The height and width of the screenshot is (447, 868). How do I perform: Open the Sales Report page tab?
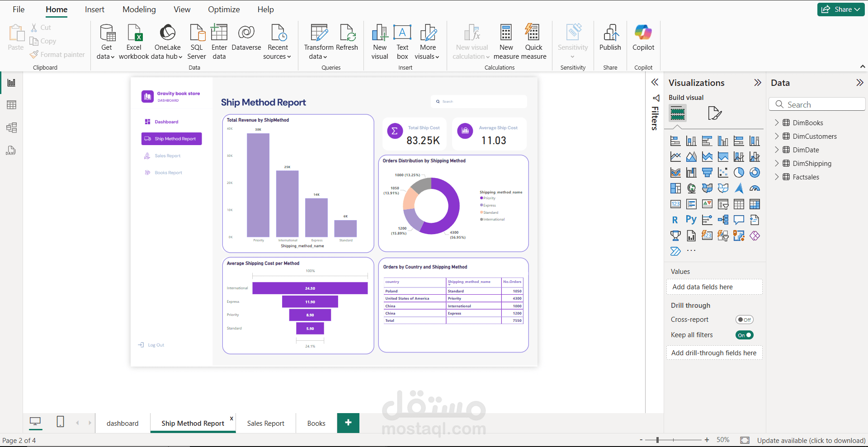pyautogui.click(x=266, y=423)
